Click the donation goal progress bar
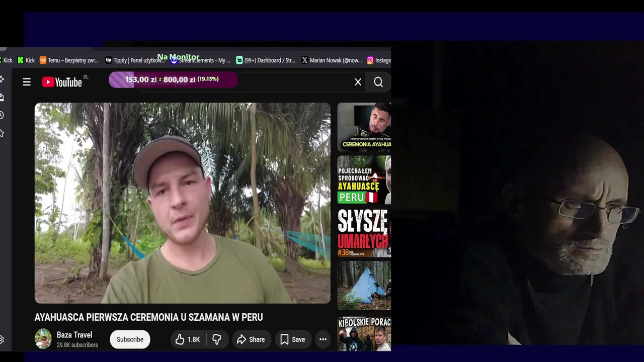The height and width of the screenshot is (362, 644). click(174, 79)
